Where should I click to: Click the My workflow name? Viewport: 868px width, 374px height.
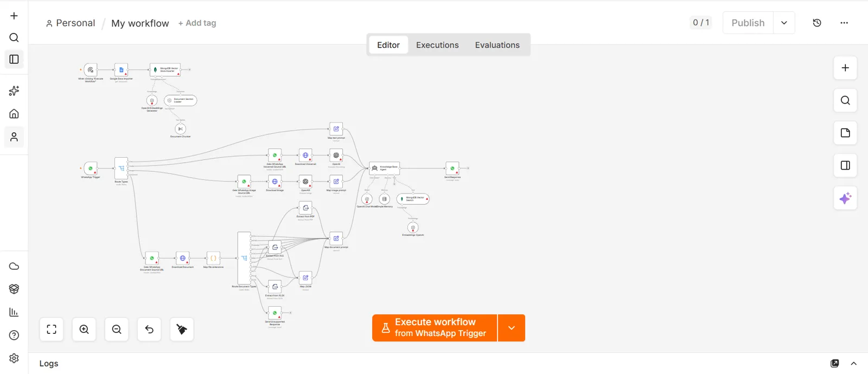click(140, 23)
